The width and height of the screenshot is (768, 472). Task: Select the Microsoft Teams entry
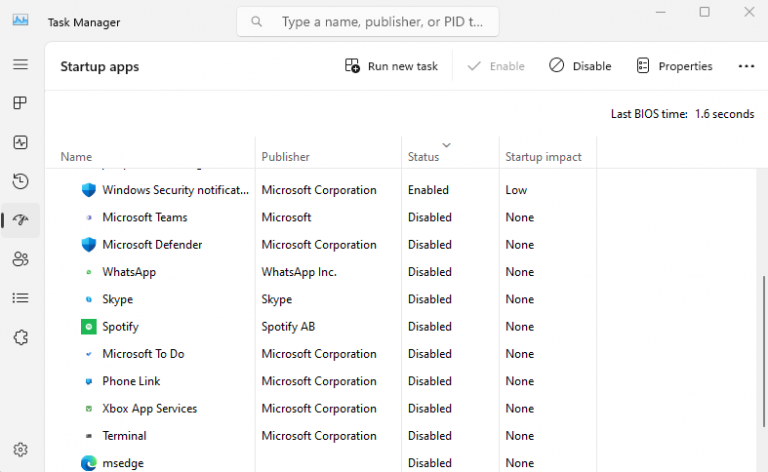point(144,217)
